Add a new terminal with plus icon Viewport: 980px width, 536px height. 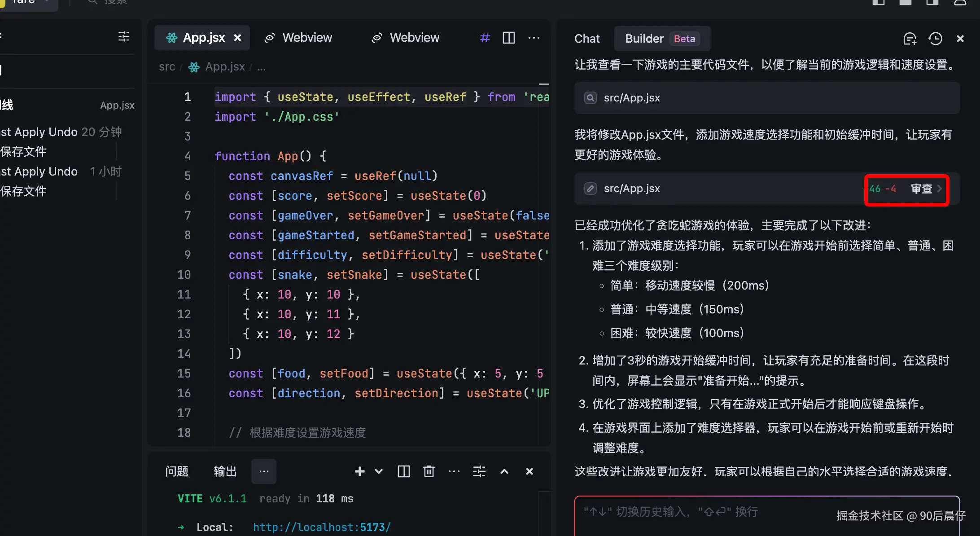coord(359,471)
